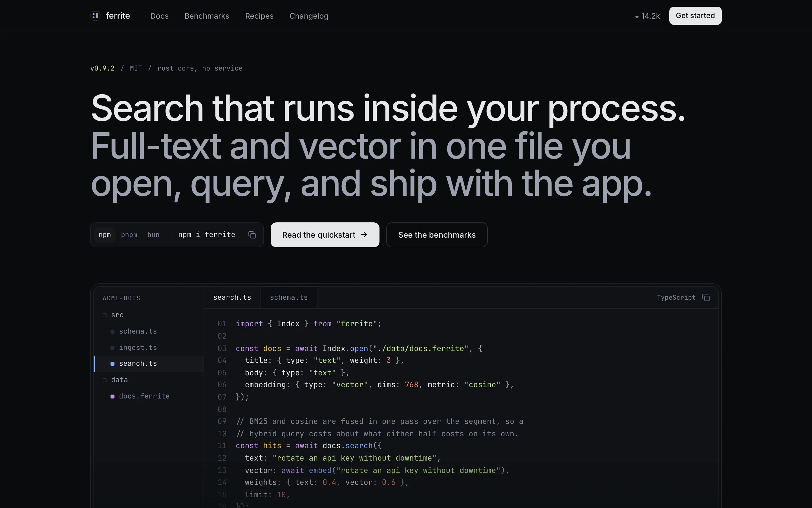The height and width of the screenshot is (508, 812).
Task: Open docs.ferrite in the file tree
Action: tap(149, 397)
